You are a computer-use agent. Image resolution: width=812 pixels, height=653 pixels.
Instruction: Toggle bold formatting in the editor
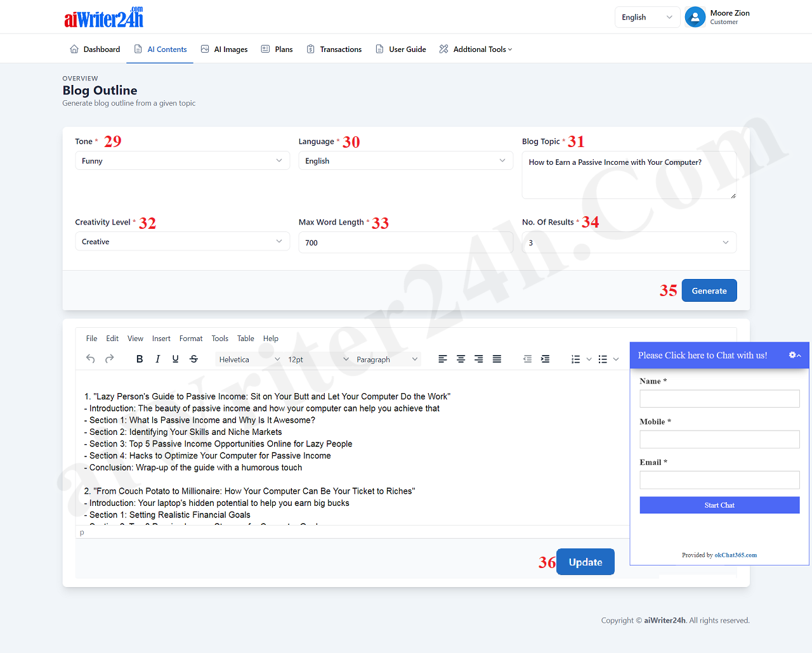140,359
